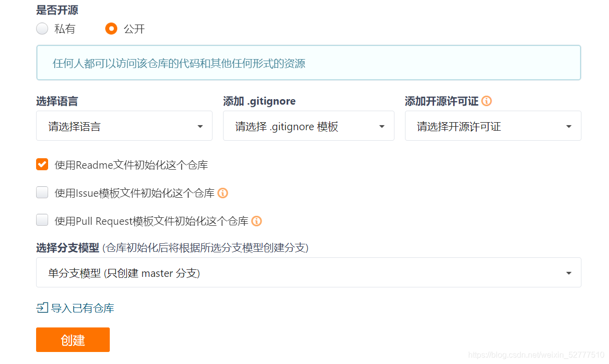Select the 私有 (private) radio button
The width and height of the screenshot is (609, 364).
tap(42, 29)
